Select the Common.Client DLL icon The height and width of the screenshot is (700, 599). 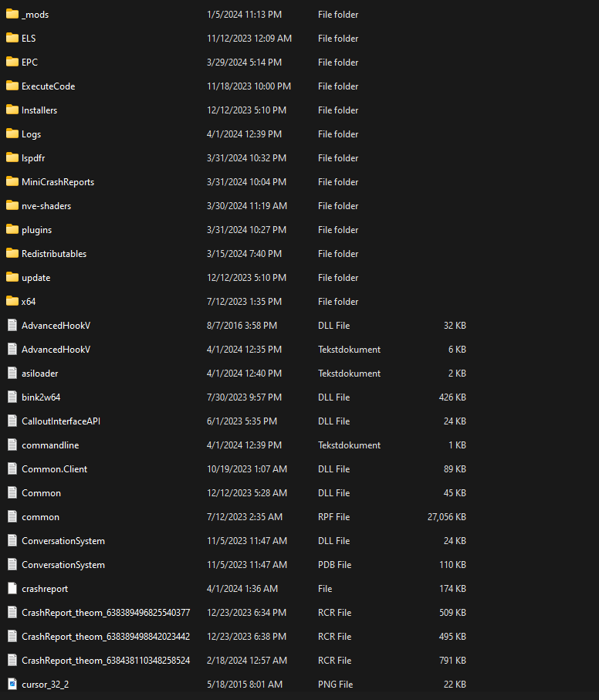(x=12, y=469)
